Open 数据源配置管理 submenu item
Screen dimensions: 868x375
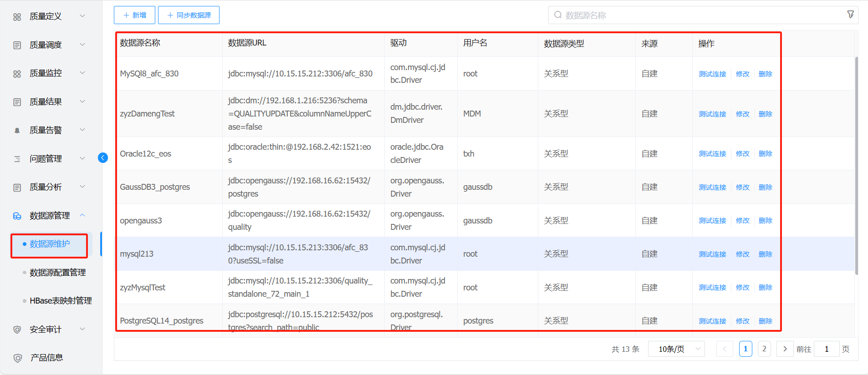pyautogui.click(x=57, y=273)
